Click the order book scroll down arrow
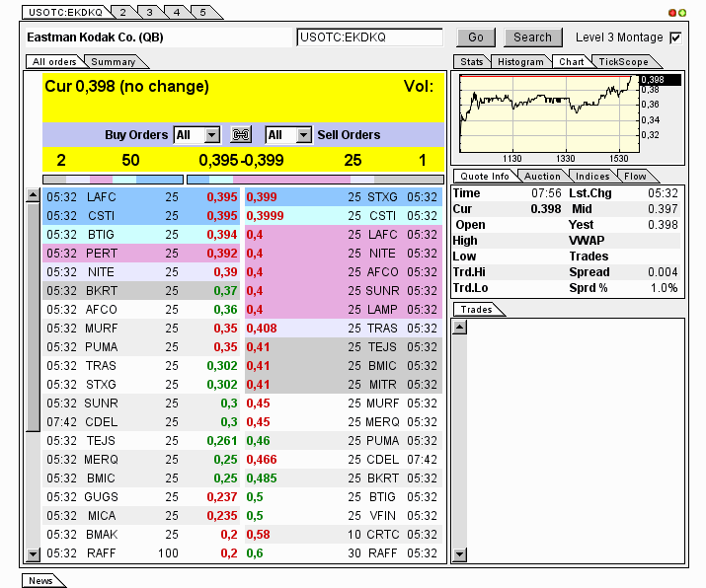The height and width of the screenshot is (588, 706). tap(33, 554)
